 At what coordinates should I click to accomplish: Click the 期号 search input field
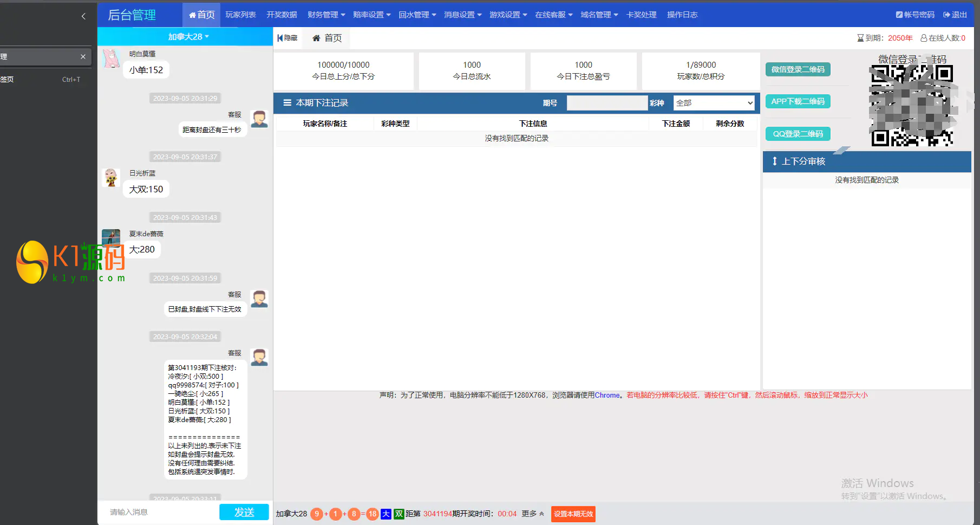coord(606,103)
